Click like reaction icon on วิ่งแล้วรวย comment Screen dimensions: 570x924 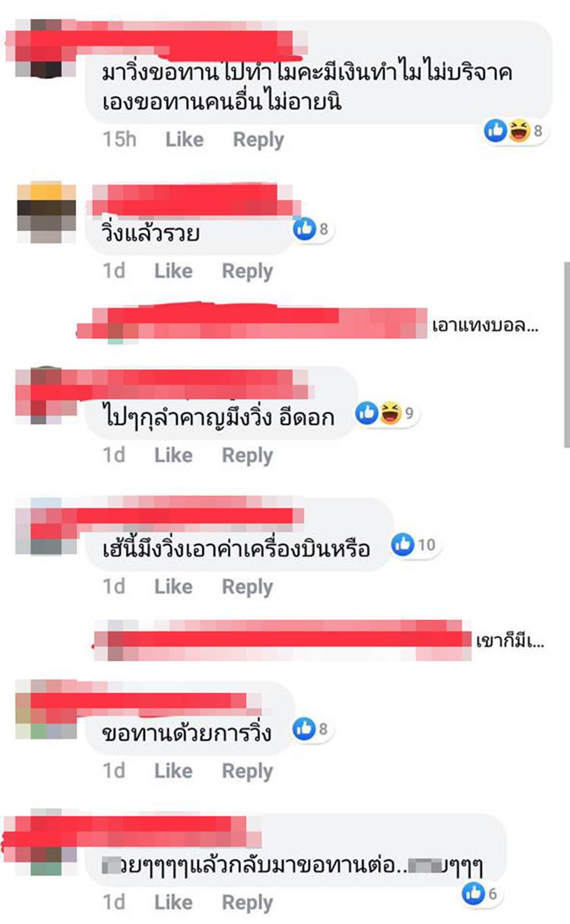(305, 228)
